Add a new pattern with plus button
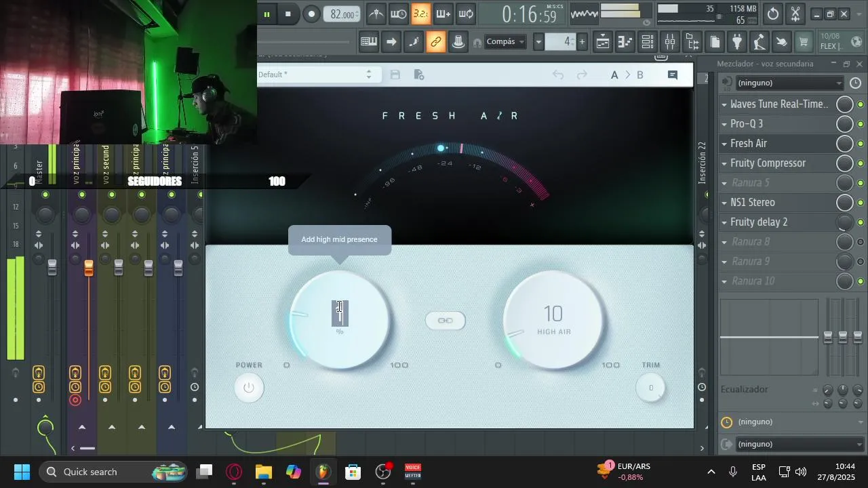868x488 pixels. [x=582, y=42]
